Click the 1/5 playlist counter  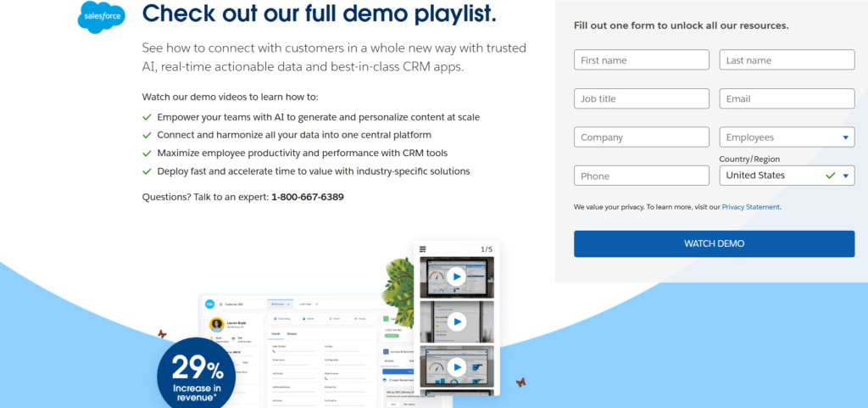point(486,249)
